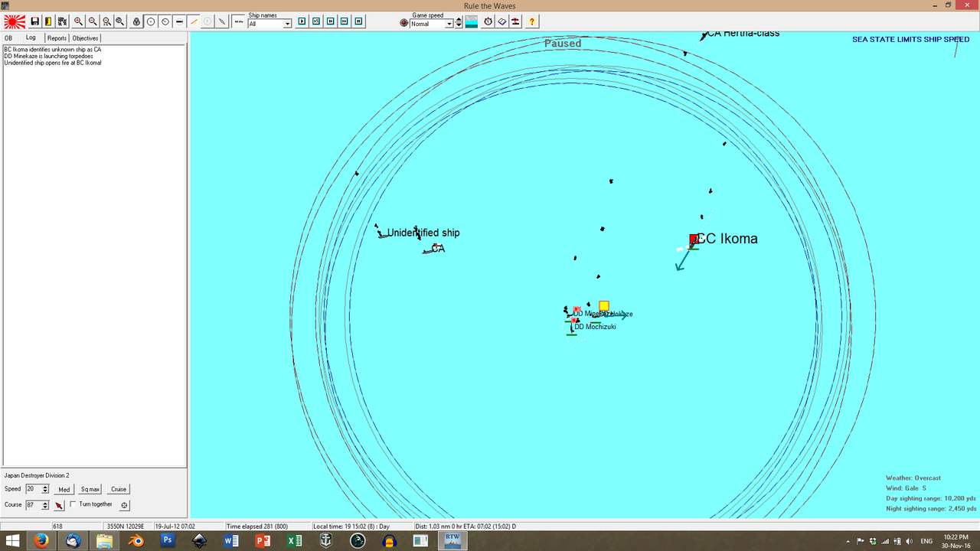Toggle the horizontal bar toolbar button
980x551 pixels.
179,21
